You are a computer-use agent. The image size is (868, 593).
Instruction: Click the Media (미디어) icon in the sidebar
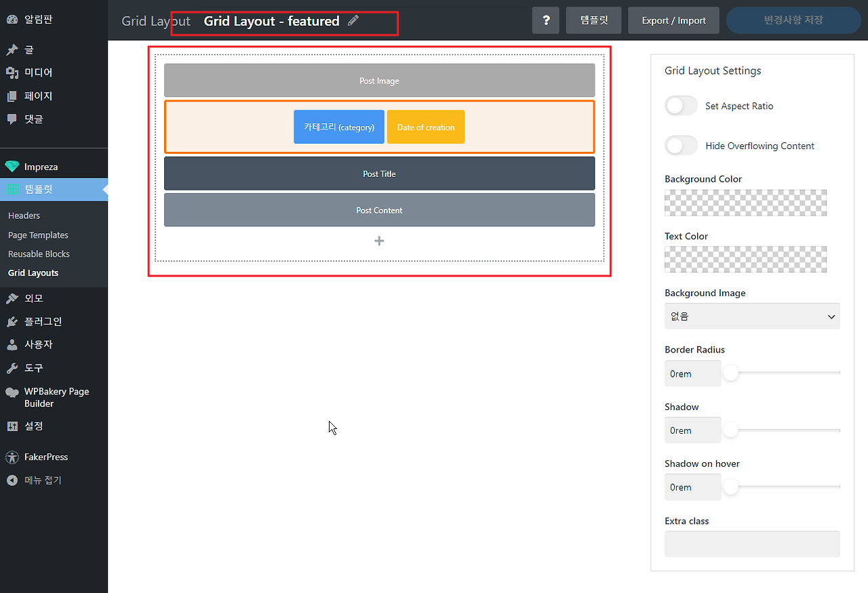point(12,73)
